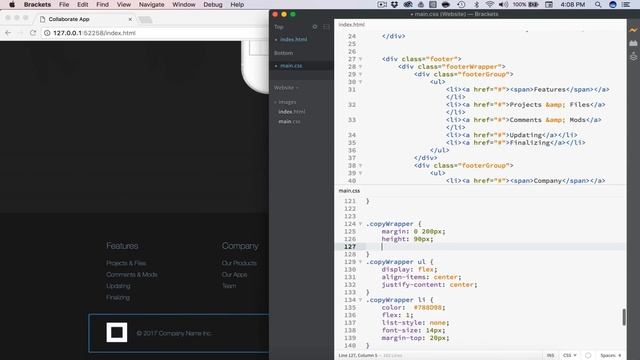Open the View menu
Viewport: 640px width, 360px height.
point(124,4)
